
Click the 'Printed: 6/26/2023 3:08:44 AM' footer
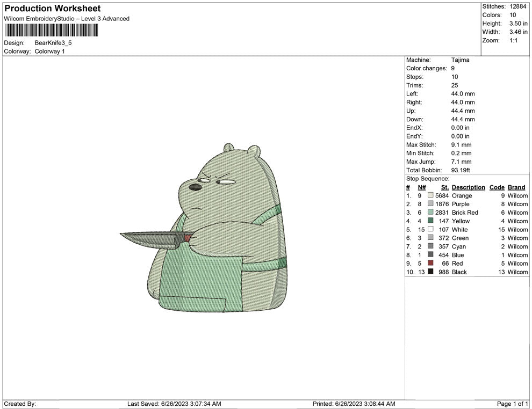pos(354,404)
